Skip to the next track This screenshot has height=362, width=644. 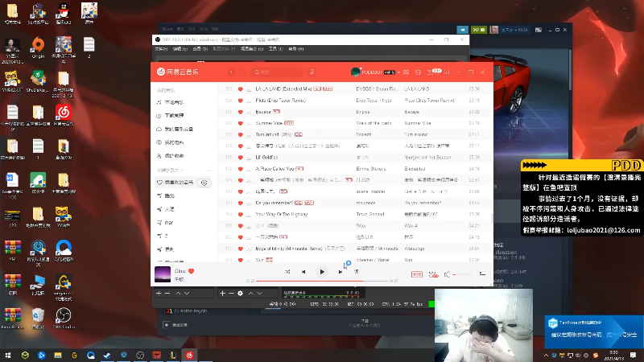tap(340, 272)
